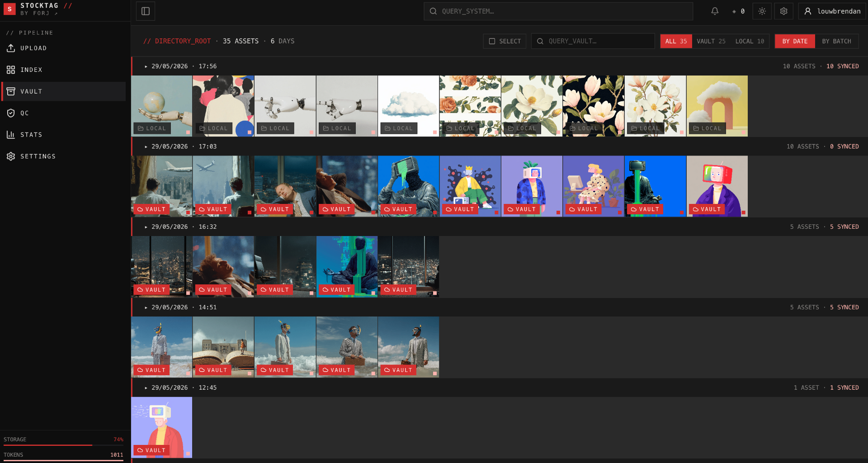Click the BY FORJ external link

pyautogui.click(x=39, y=14)
